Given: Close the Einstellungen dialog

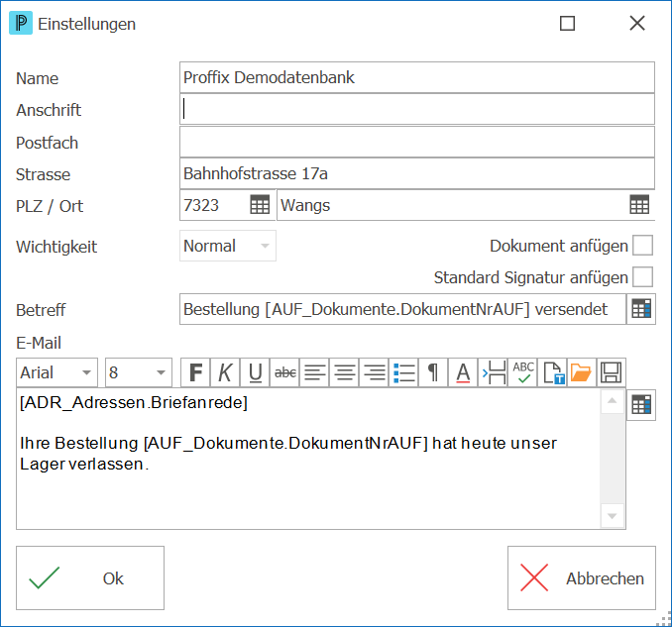Looking at the screenshot, I should 637,23.
